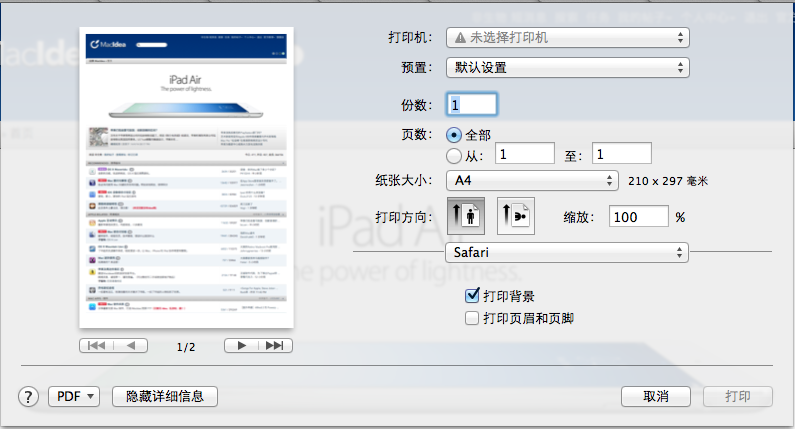This screenshot has height=429, width=795.
Task: Go to previous preview page
Action: (131, 345)
